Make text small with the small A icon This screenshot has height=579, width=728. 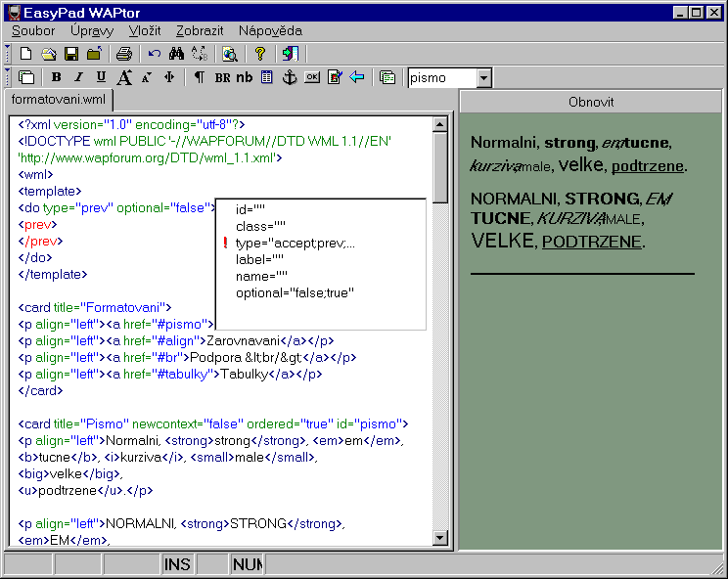click(147, 77)
